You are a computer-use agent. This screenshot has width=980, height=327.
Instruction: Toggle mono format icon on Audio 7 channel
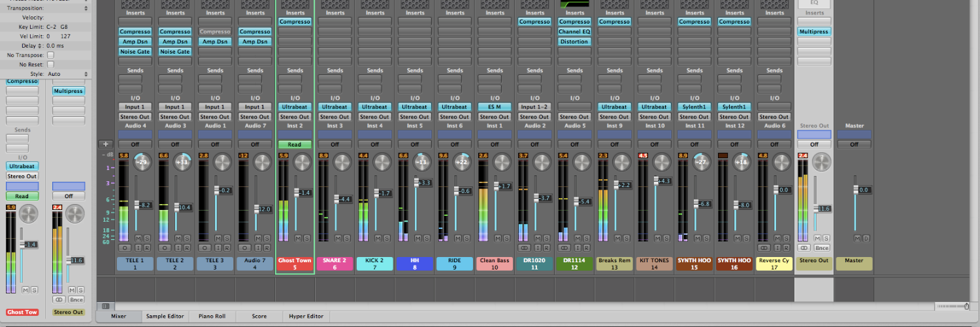[244, 248]
